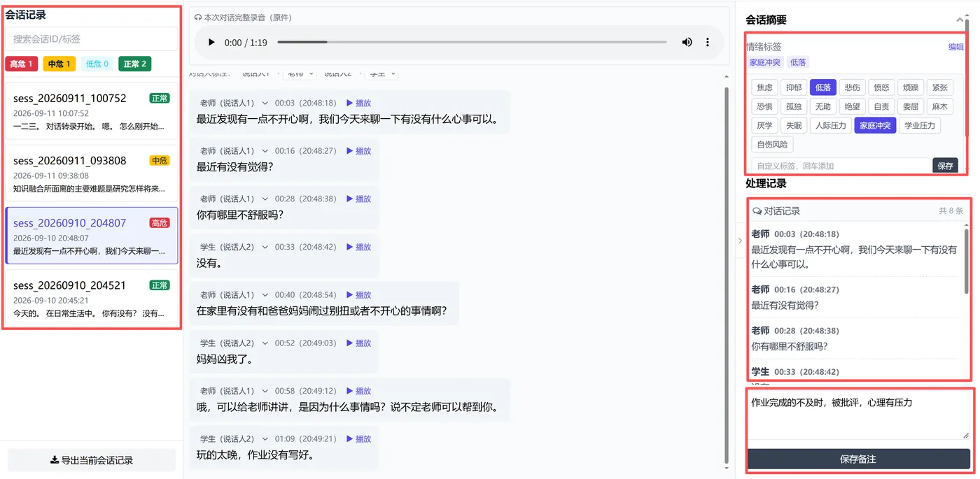
Task: Toggle the 失眠 emotion tag
Action: pos(794,125)
